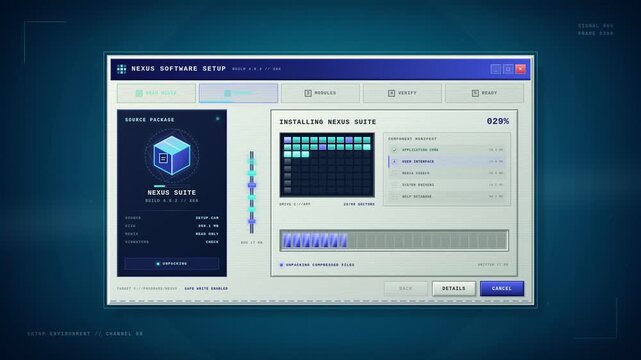Switch to the Verify step tab

click(x=402, y=93)
